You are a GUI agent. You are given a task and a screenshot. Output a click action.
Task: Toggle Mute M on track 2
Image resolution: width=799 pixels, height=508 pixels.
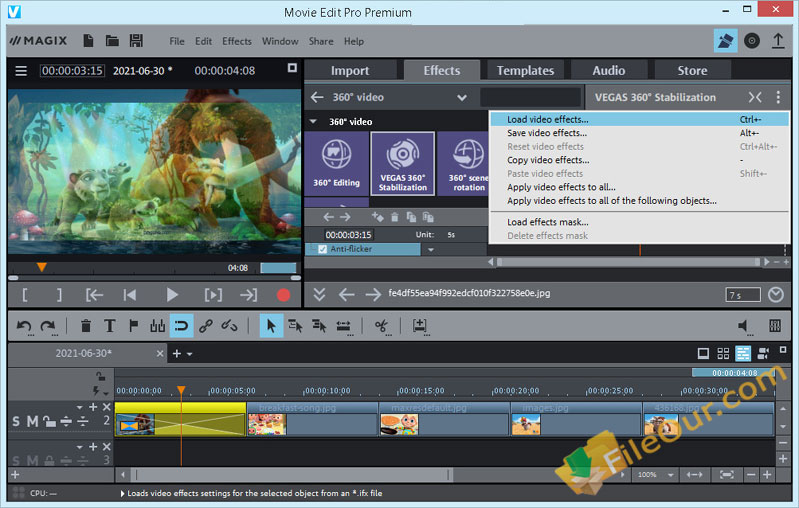[x=32, y=421]
